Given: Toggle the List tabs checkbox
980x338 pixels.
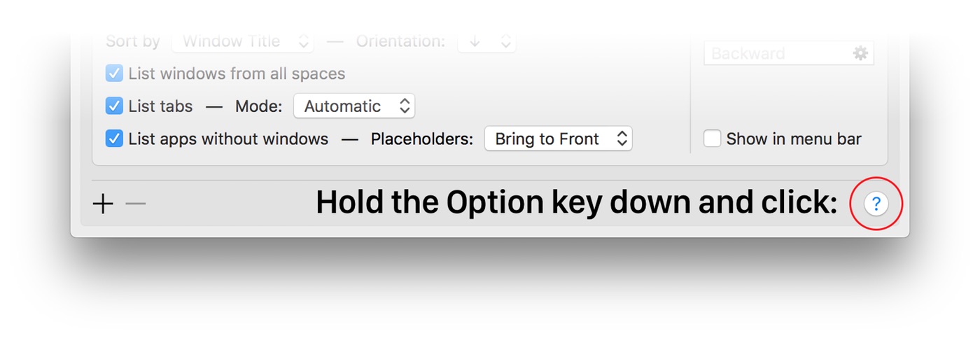Looking at the screenshot, I should click(x=114, y=106).
